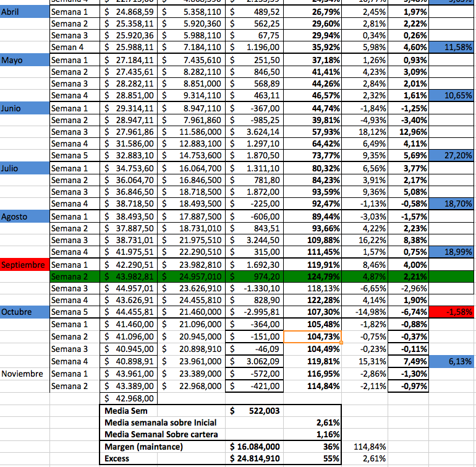Click the 124,79% cell in green row
The height and width of the screenshot is (467, 476).
(312, 276)
